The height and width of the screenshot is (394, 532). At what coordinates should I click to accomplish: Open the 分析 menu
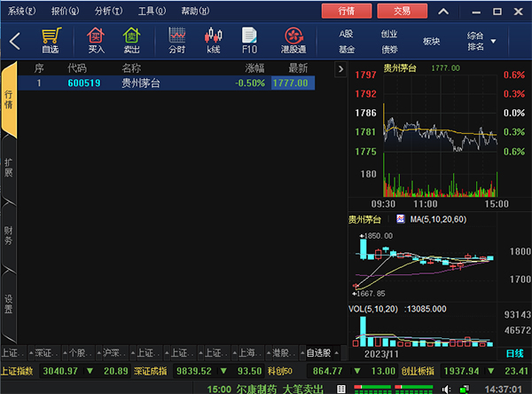point(107,10)
